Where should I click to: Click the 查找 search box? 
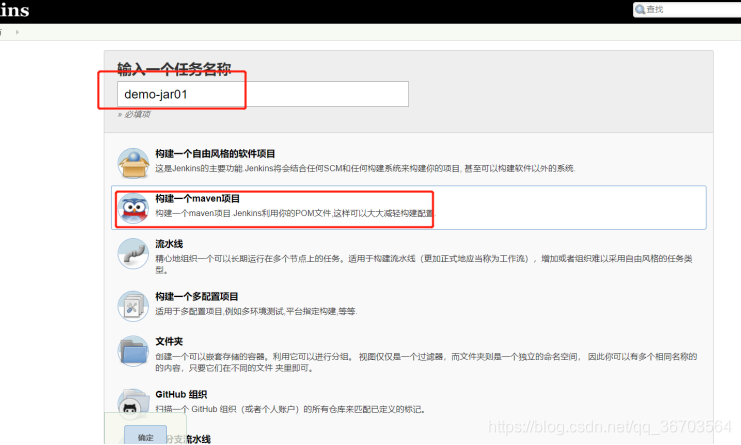(687, 9)
